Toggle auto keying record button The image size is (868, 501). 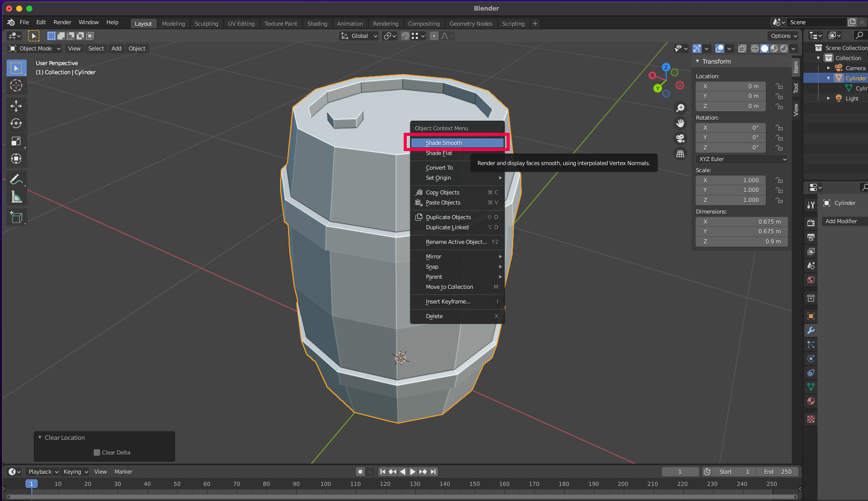coord(360,472)
